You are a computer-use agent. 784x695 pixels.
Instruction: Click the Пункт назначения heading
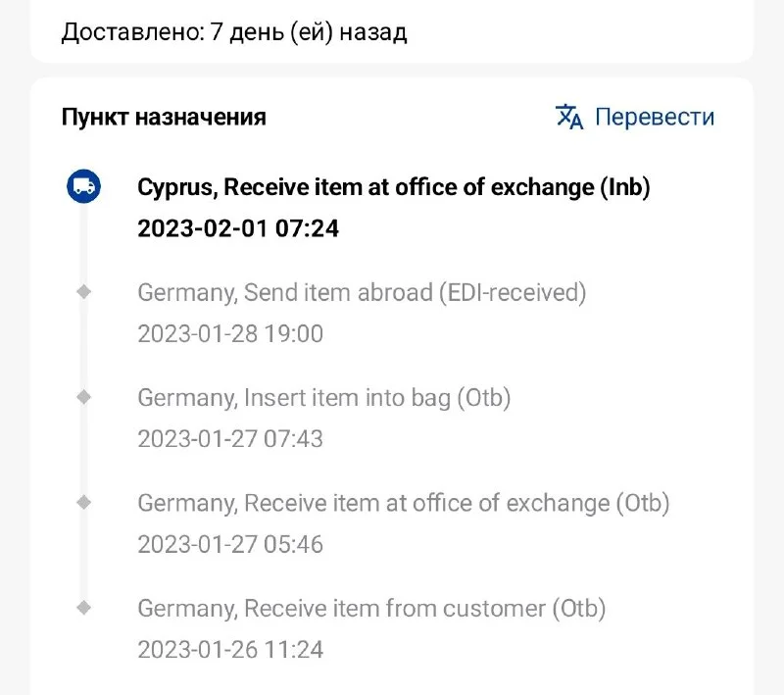pos(164,118)
